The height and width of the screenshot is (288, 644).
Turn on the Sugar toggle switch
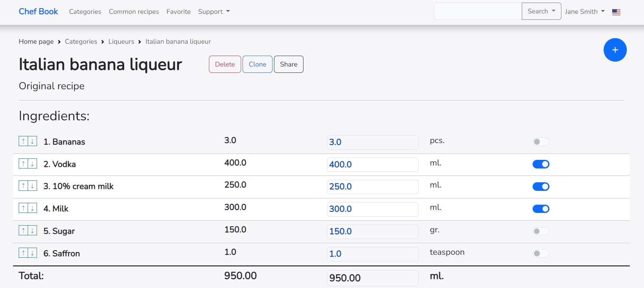click(540, 231)
